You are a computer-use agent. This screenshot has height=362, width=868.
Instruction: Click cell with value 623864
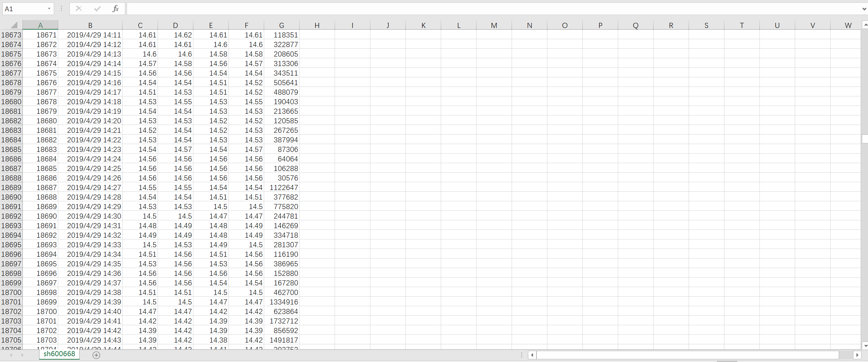click(282, 311)
